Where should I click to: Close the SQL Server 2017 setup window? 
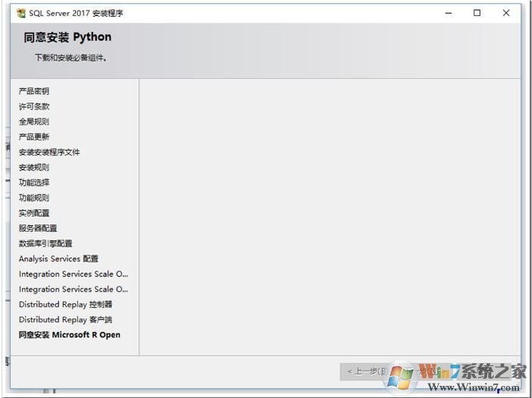pos(506,13)
